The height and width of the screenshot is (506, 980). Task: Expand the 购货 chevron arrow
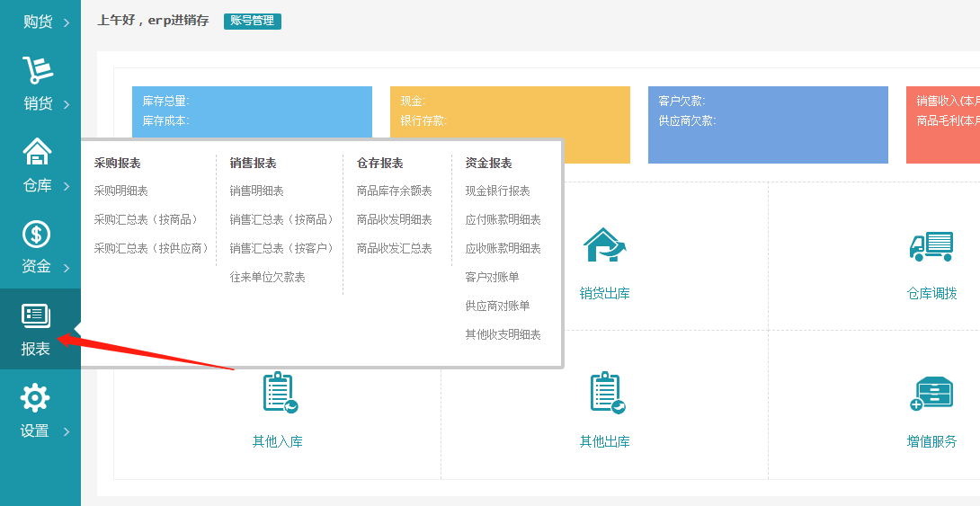(67, 22)
